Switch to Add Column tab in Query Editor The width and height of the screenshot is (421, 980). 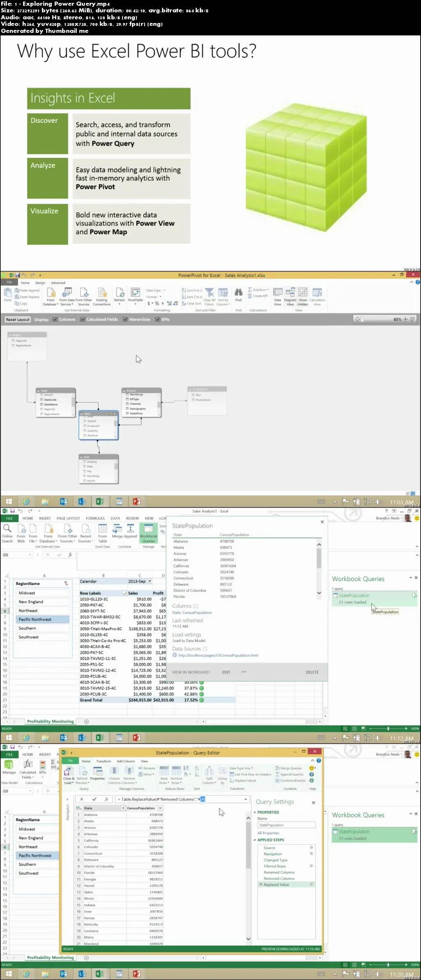(125, 761)
